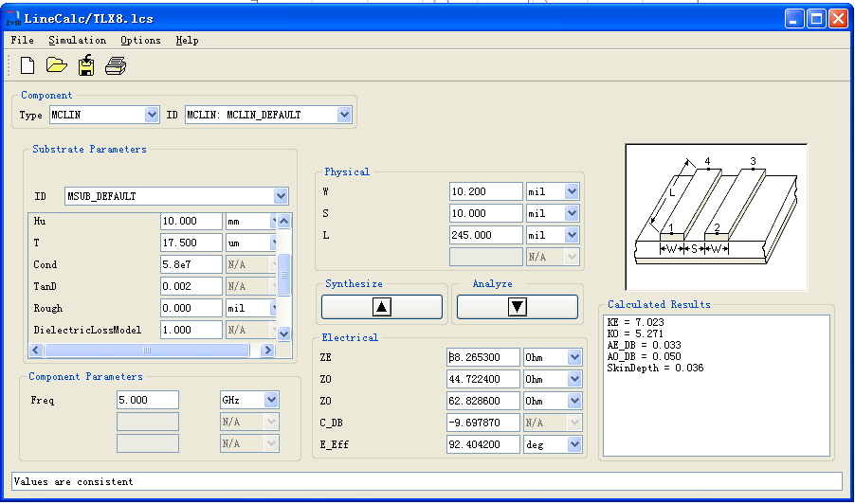Open the E_Eff unit deg dropdown
The image size is (855, 504).
click(574, 444)
